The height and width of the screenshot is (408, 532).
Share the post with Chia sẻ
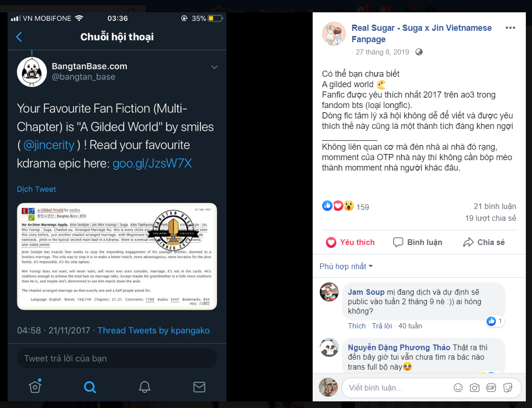pyautogui.click(x=484, y=242)
